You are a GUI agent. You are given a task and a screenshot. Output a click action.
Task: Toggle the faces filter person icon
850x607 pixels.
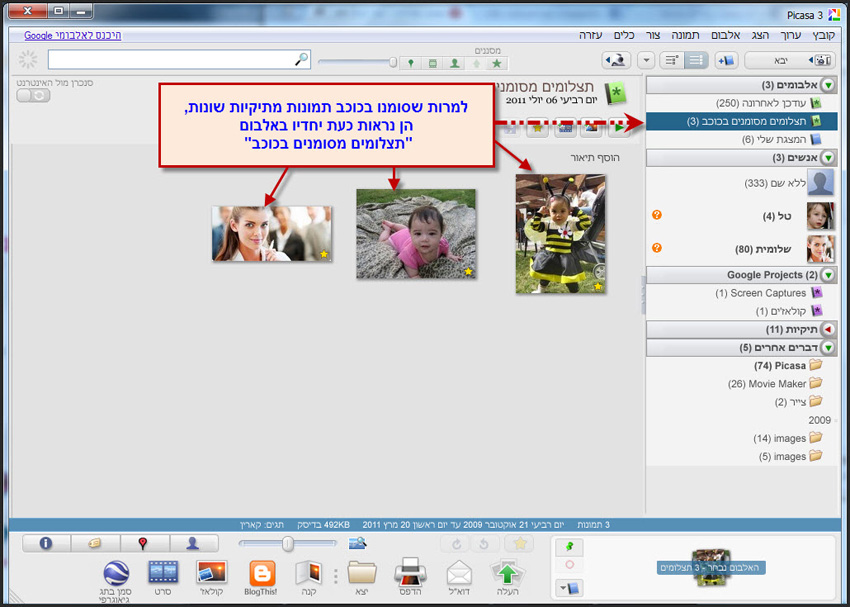pos(454,63)
